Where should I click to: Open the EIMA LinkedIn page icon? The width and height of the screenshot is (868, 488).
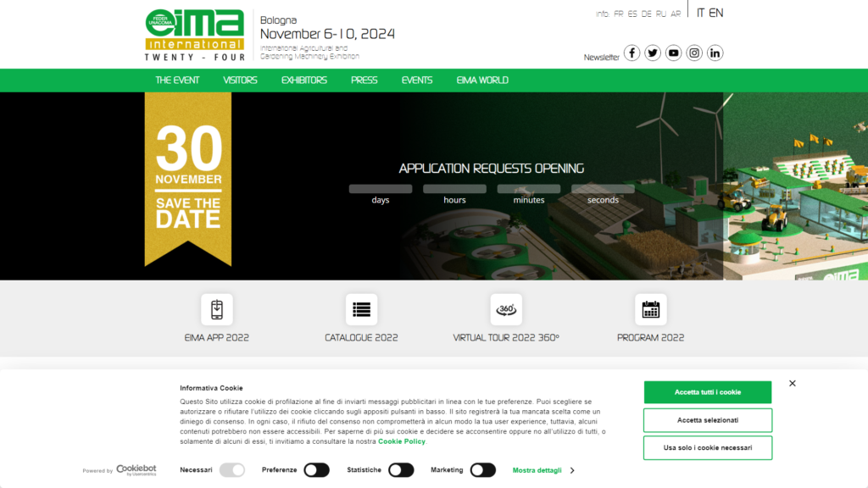[x=715, y=53]
